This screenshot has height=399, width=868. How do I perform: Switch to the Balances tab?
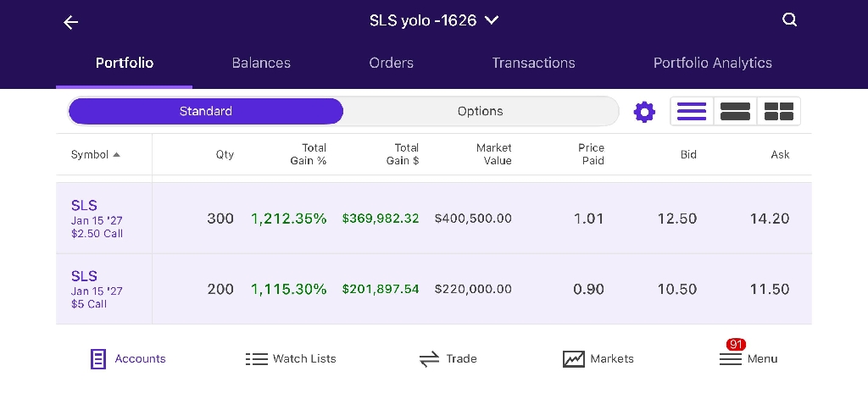point(261,63)
